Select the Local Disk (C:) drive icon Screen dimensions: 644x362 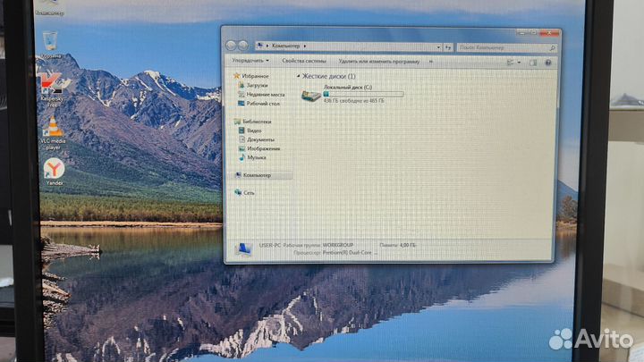312,94
